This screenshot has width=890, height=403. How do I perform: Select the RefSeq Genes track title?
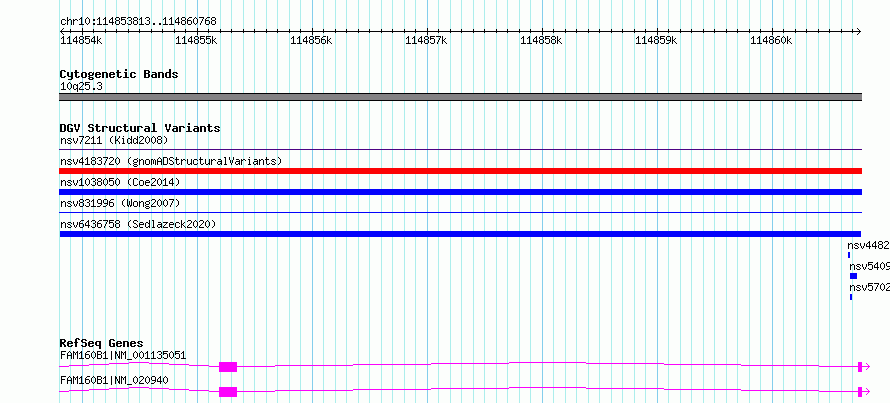click(101, 343)
